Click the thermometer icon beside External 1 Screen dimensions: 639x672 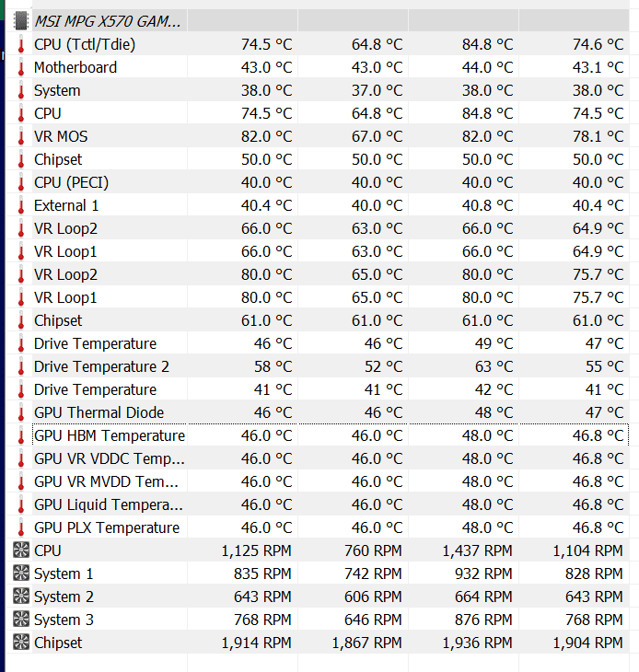(21, 205)
